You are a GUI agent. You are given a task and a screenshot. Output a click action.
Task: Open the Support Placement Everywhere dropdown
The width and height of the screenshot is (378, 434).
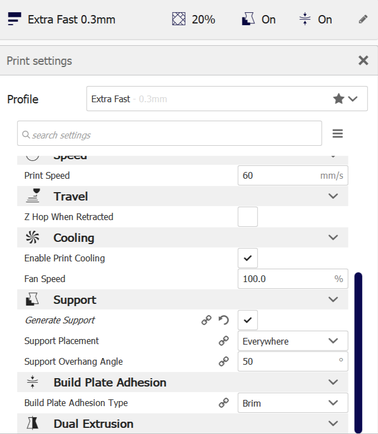[x=293, y=341]
